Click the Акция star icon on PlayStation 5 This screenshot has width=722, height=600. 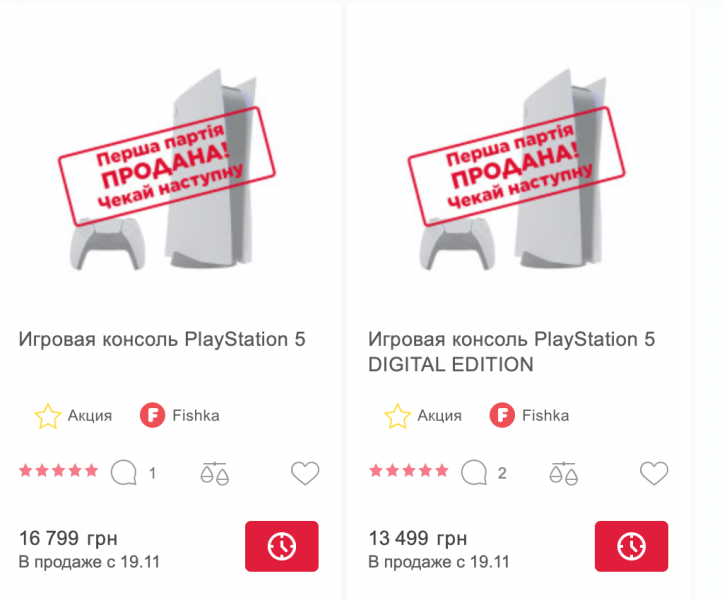tap(48, 415)
